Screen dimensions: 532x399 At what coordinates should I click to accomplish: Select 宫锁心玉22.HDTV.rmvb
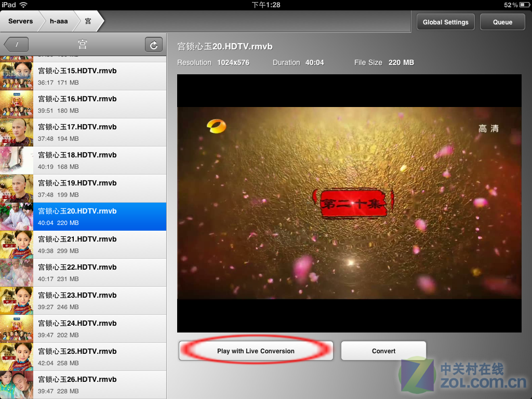pyautogui.click(x=83, y=273)
